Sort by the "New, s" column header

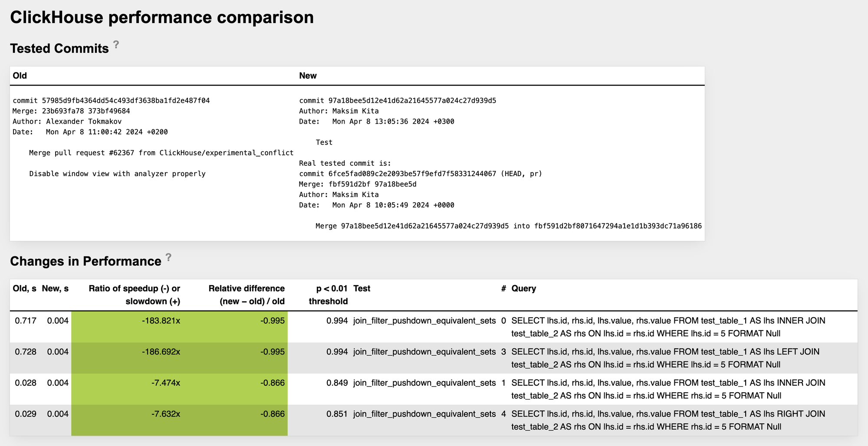[55, 289]
